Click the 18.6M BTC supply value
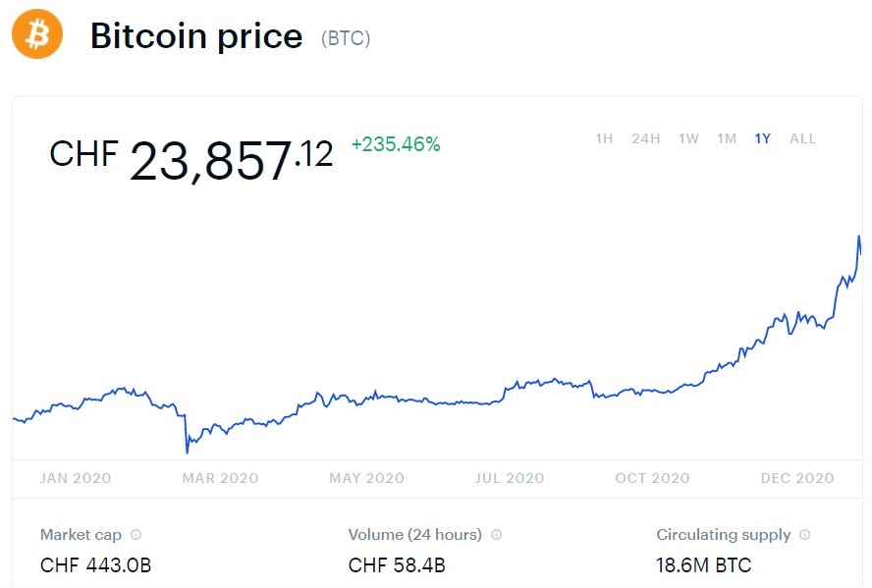872x588 pixels. pyautogui.click(x=703, y=565)
